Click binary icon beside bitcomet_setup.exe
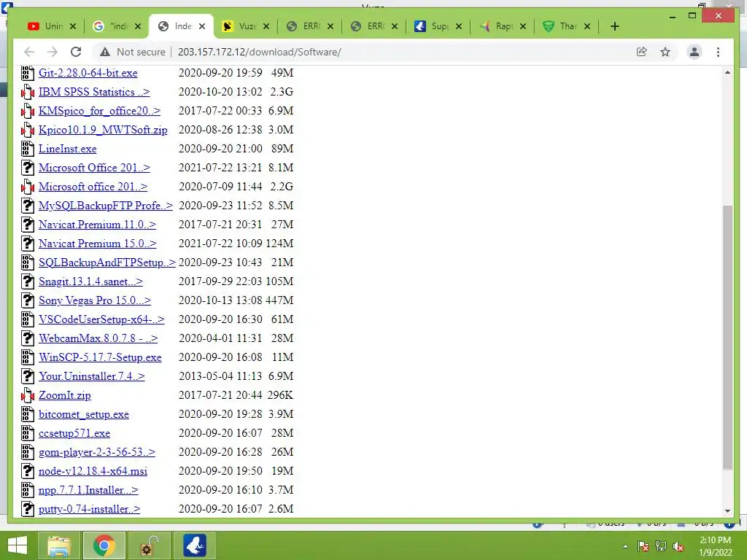The width and height of the screenshot is (747, 560). 28,414
